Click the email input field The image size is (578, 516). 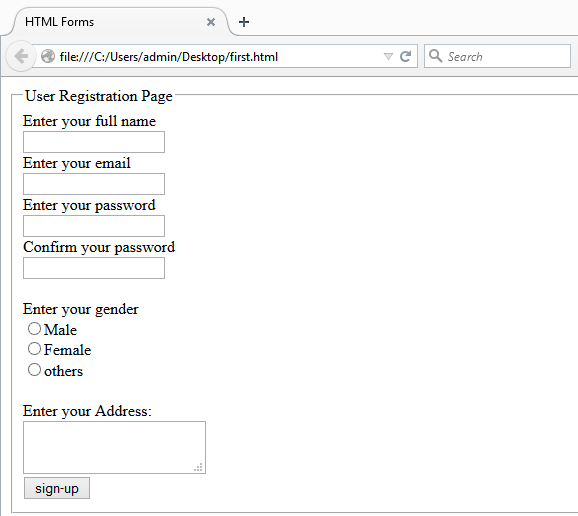(94, 184)
